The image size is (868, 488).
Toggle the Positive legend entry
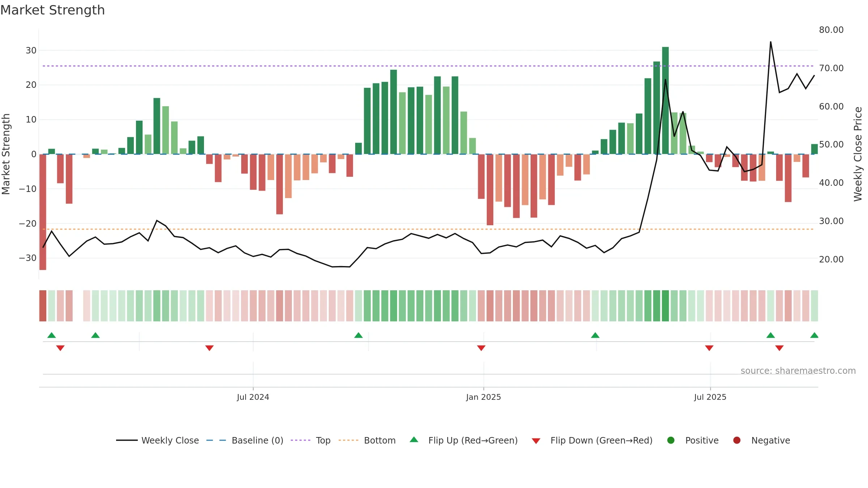pos(693,440)
